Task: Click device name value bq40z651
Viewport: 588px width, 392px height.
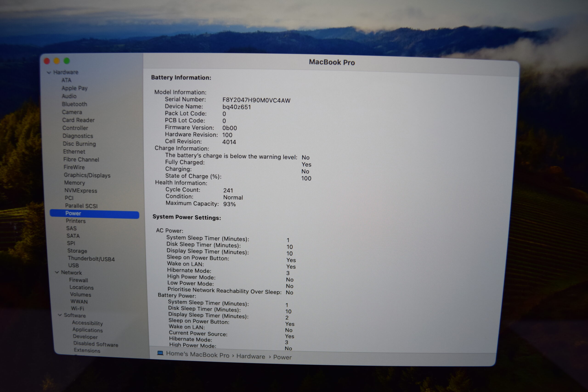Action: pos(237,107)
